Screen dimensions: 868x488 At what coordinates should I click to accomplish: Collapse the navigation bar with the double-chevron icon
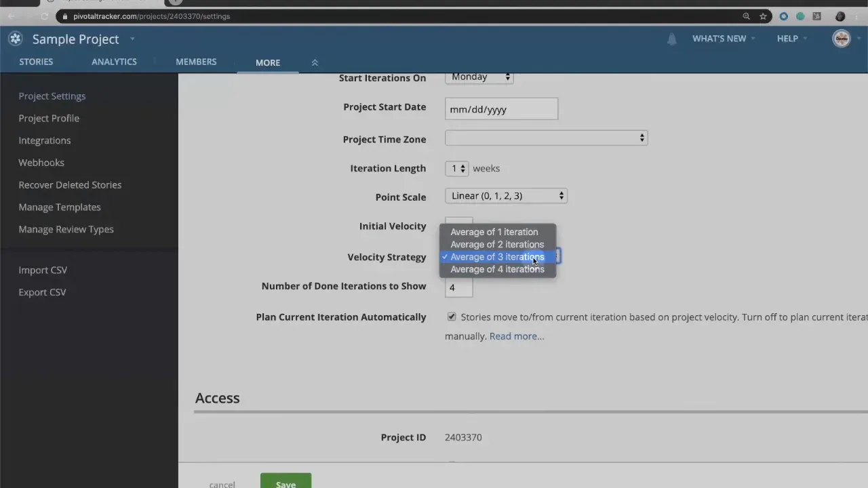point(315,62)
